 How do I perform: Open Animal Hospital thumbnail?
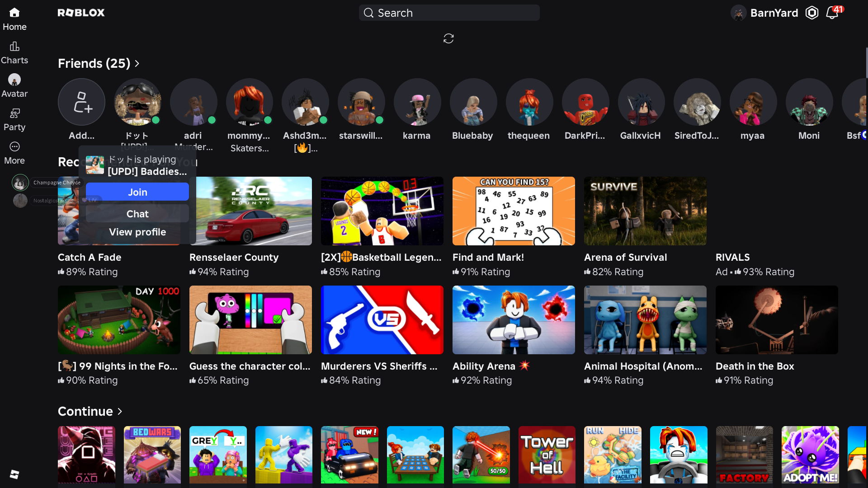pos(645,320)
